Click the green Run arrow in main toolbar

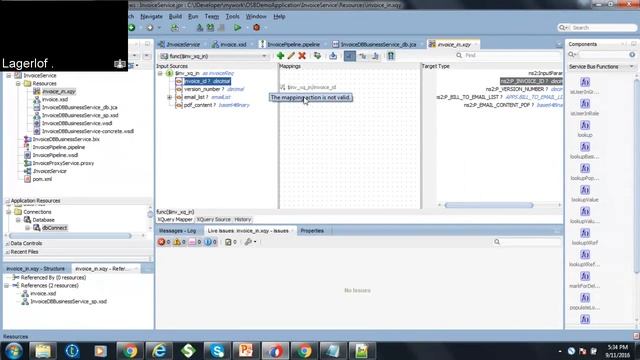point(237,28)
